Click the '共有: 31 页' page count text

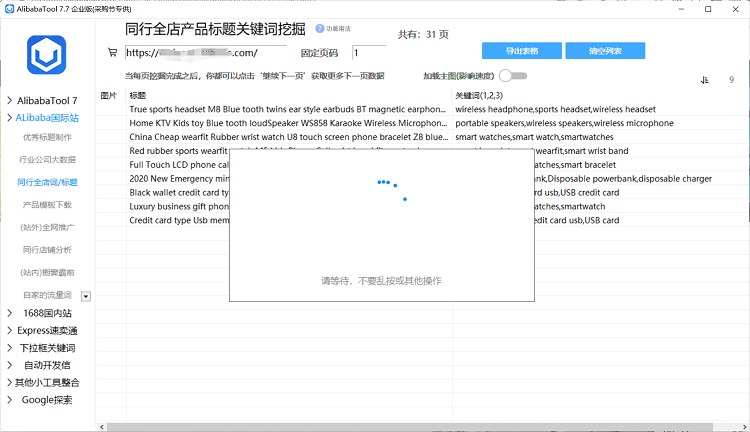(423, 34)
